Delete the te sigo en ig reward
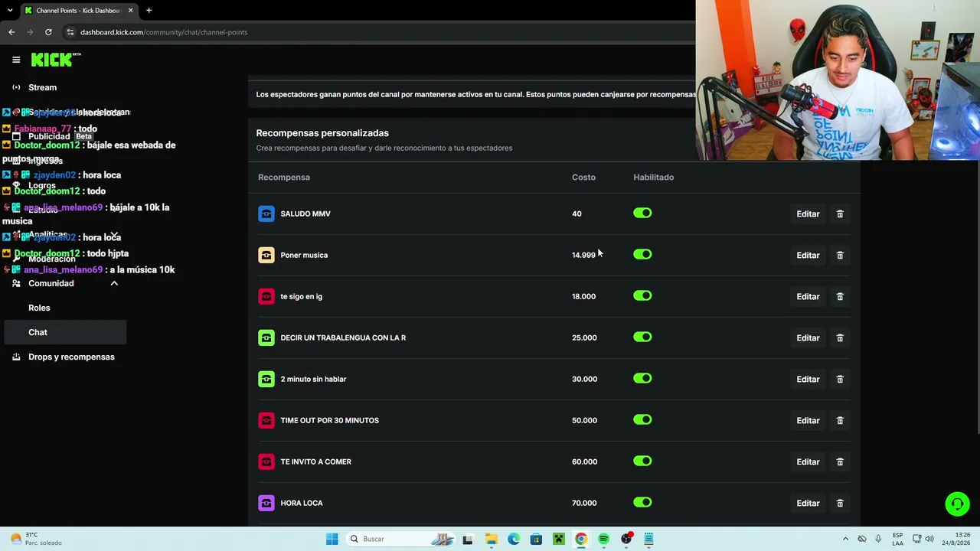 click(840, 296)
